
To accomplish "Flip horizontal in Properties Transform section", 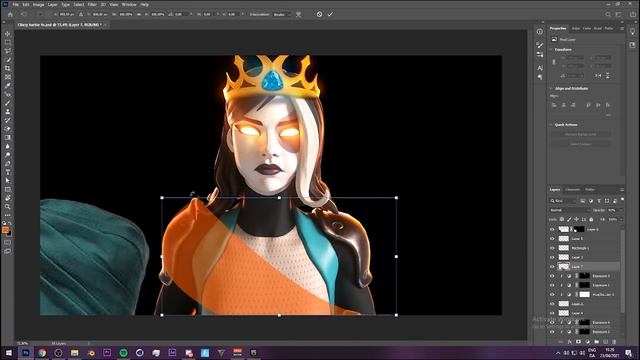I will click(598, 76).
